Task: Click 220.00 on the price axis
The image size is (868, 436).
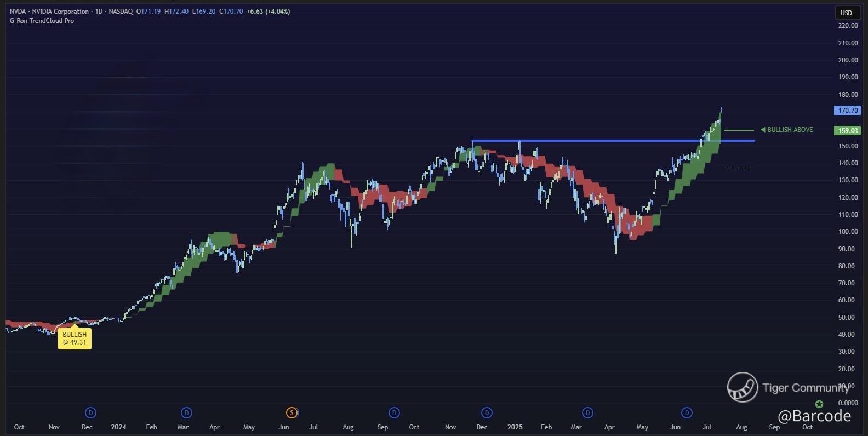Action: tap(848, 26)
